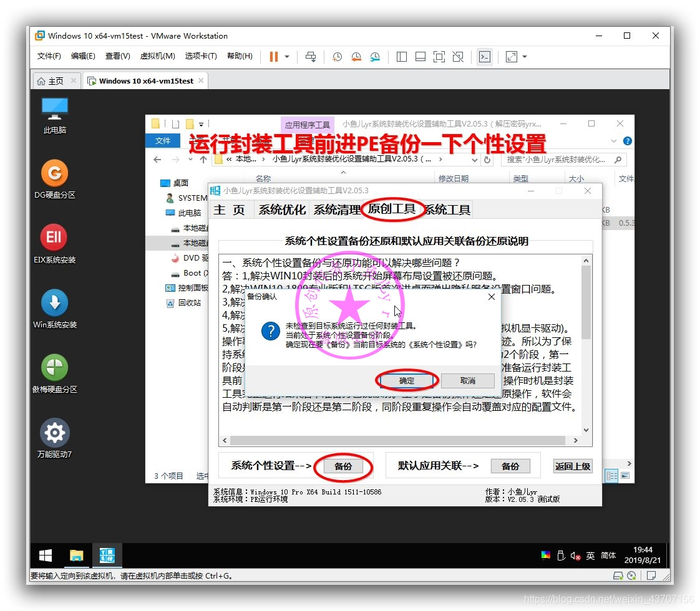The height and width of the screenshot is (611, 700).
Task: Click 确定 in 备份确认 dialog
Action: point(407,380)
